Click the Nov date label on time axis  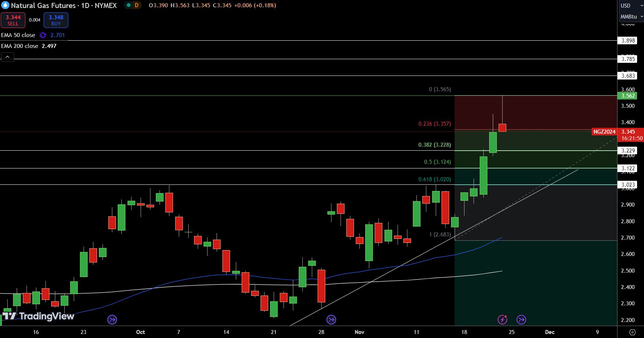(x=359, y=332)
